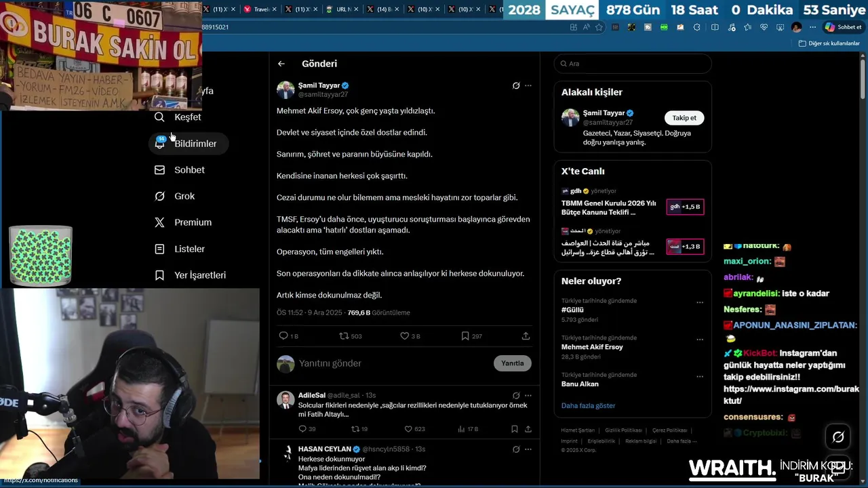The width and height of the screenshot is (868, 488).
Task: Click the Sohbet et Copilot button
Action: click(x=843, y=27)
